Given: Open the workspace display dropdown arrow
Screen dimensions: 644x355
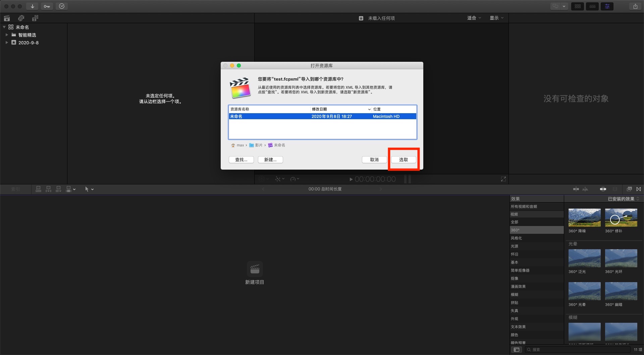Looking at the screenshot, I should coord(564,6).
